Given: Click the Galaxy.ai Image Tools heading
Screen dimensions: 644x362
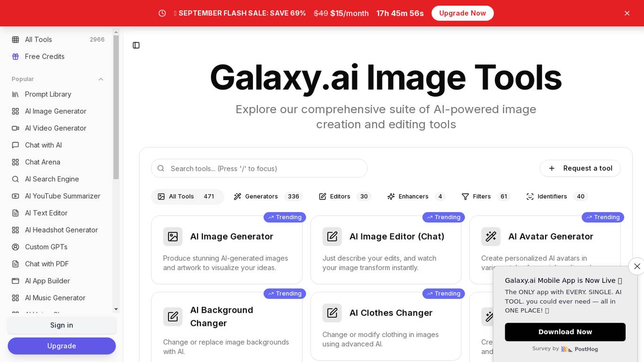Looking at the screenshot, I should point(386,77).
